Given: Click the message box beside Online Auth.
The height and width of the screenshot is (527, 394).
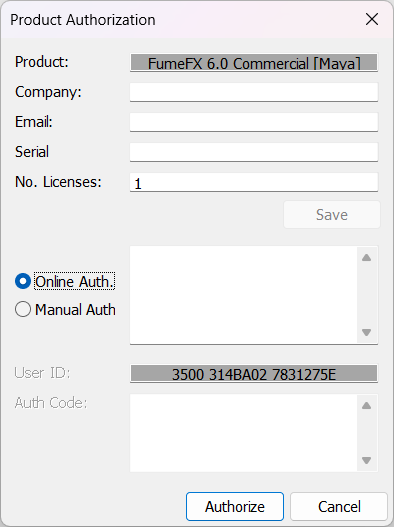Looking at the screenshot, I should [x=243, y=295].
